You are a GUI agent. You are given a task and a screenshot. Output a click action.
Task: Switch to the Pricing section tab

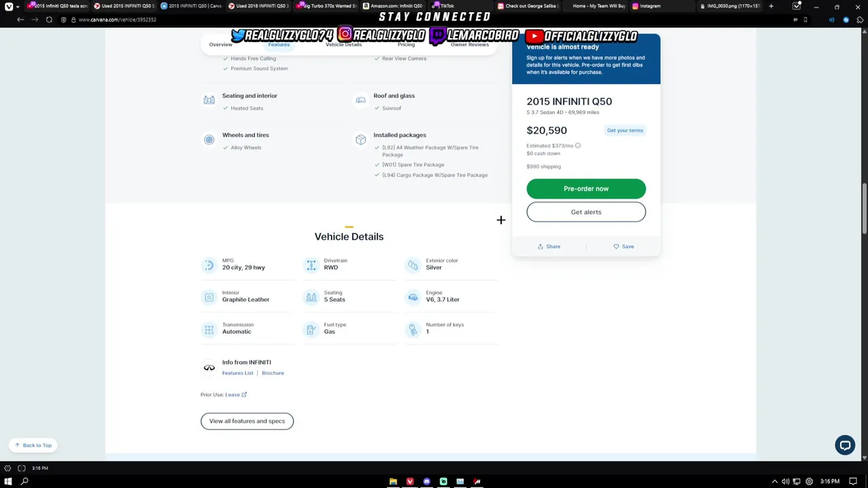pyautogui.click(x=406, y=45)
